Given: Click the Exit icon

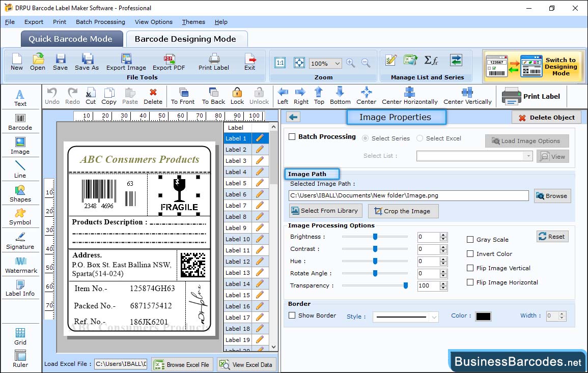Looking at the screenshot, I should click(x=250, y=62).
